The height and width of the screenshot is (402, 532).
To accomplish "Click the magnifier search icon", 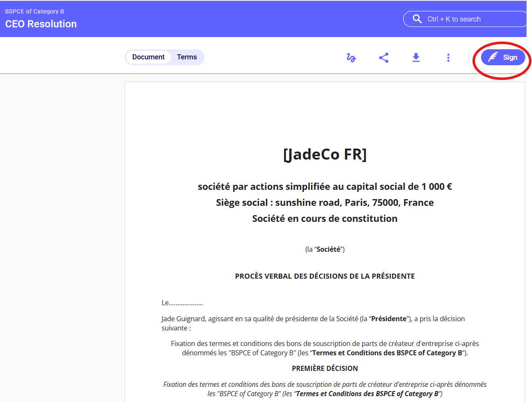I will [417, 19].
